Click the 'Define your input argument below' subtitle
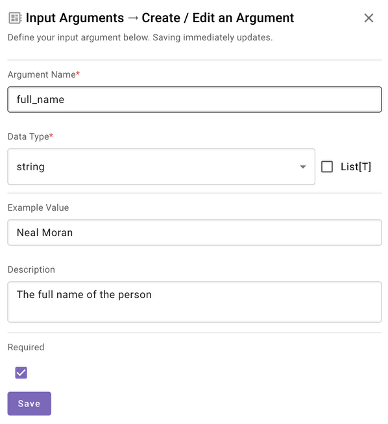Image resolution: width=388 pixels, height=424 pixels. (140, 37)
